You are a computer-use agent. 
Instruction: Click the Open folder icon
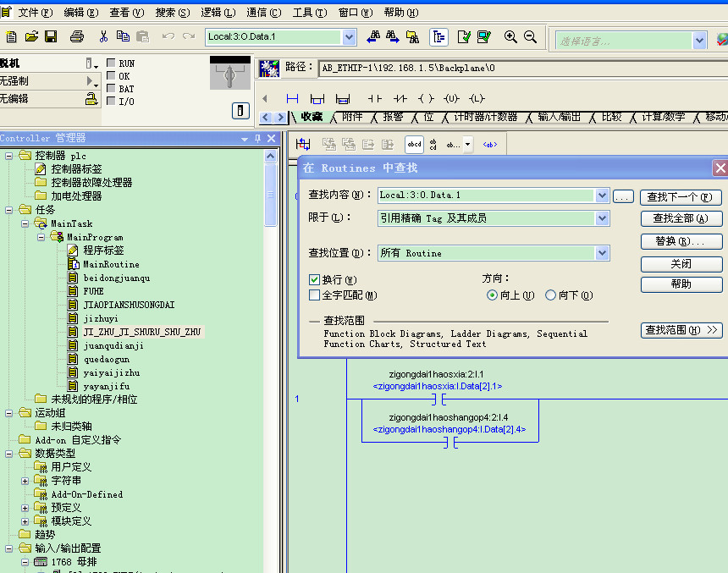click(x=31, y=37)
